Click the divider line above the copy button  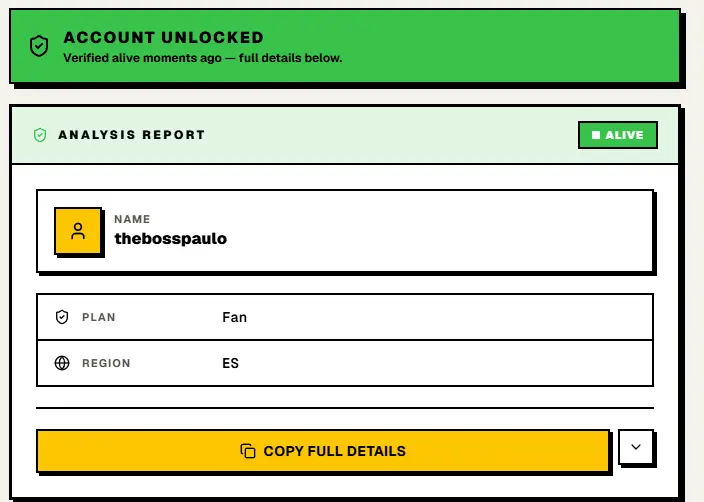(345, 408)
